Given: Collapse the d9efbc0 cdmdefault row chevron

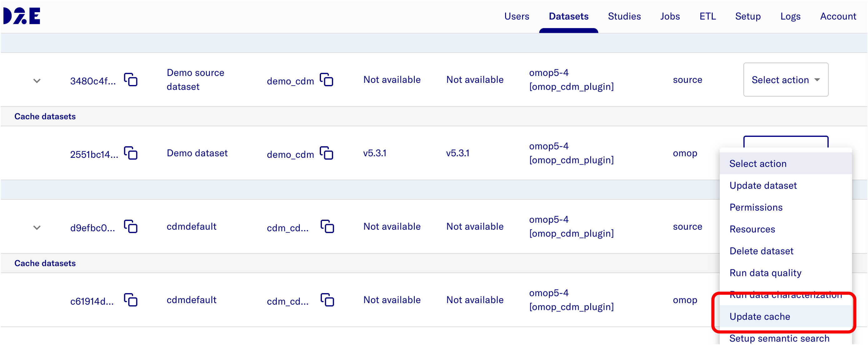Looking at the screenshot, I should point(37,228).
